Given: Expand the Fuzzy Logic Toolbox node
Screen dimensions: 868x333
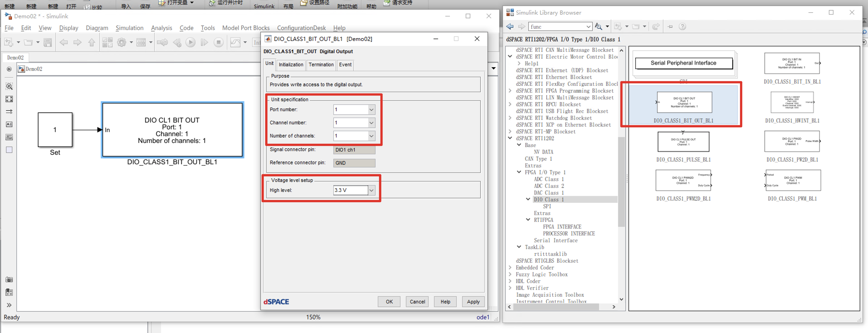Looking at the screenshot, I should [x=510, y=274].
